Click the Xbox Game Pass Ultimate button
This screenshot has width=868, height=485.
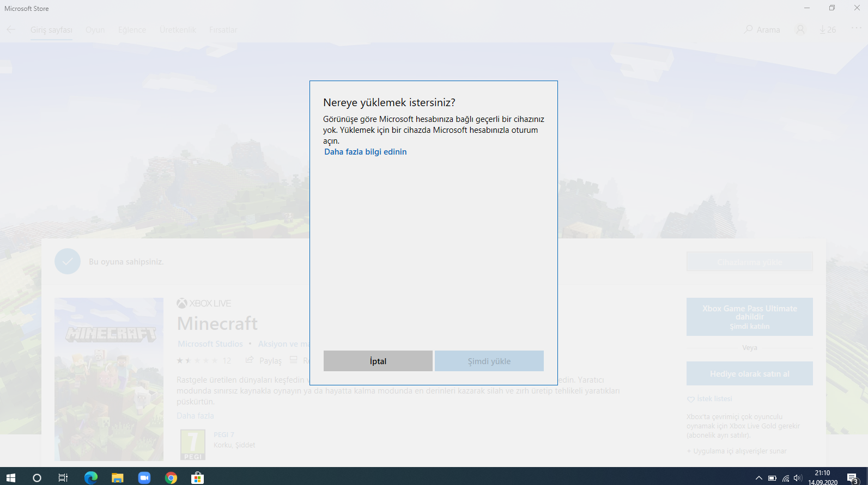pyautogui.click(x=750, y=317)
